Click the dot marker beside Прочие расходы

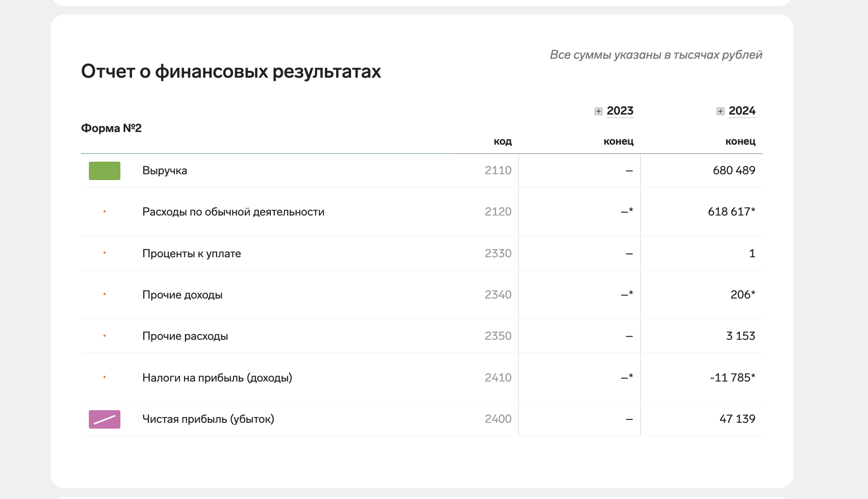point(104,336)
